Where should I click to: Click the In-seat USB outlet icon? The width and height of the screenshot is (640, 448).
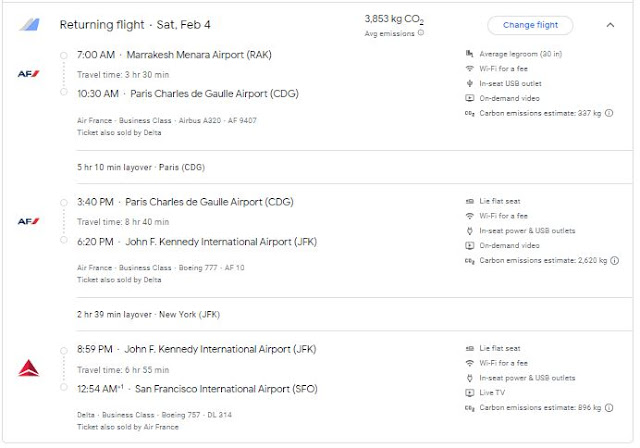click(x=470, y=83)
